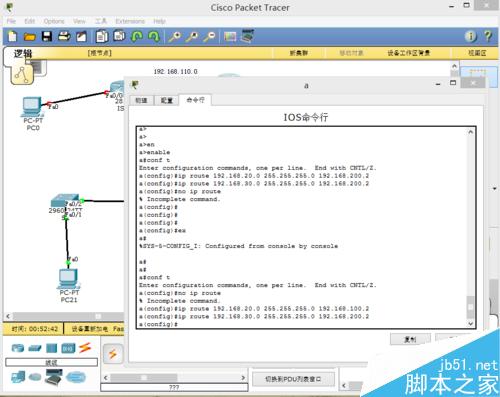Select the Custom Made Devices category icon
Image resolution: width=500 pixels, height=397 pixels.
[x=53, y=377]
